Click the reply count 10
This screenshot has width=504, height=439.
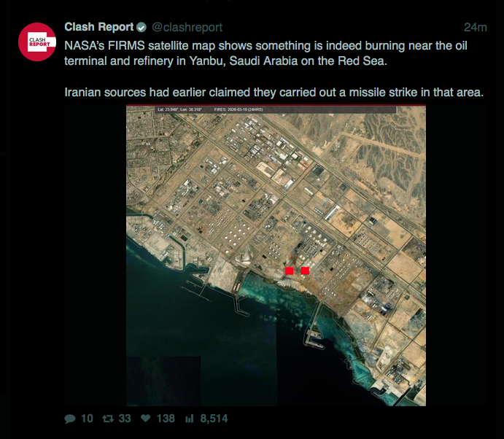87,419
